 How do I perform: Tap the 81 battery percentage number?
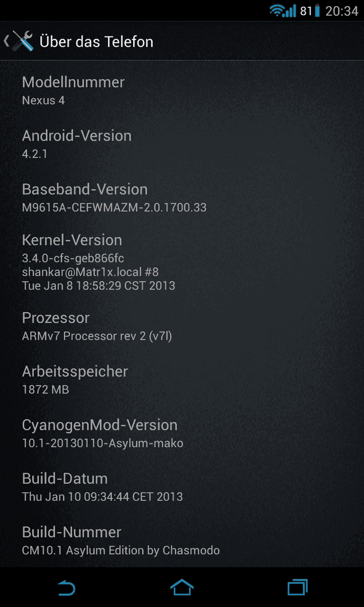click(306, 11)
